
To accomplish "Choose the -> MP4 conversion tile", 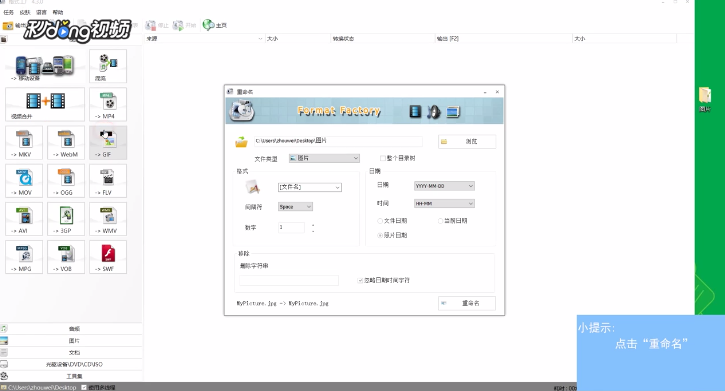I will (108, 104).
